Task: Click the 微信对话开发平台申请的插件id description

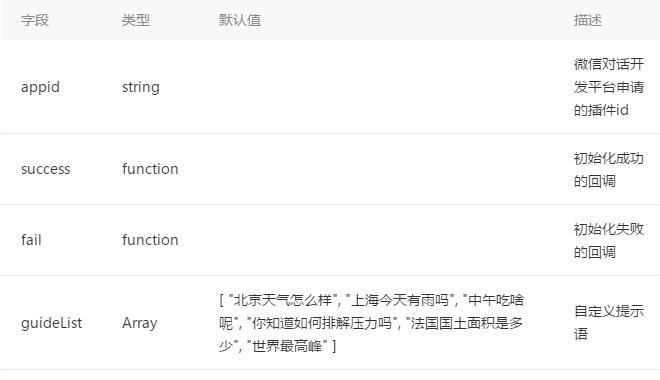Action: point(609,87)
